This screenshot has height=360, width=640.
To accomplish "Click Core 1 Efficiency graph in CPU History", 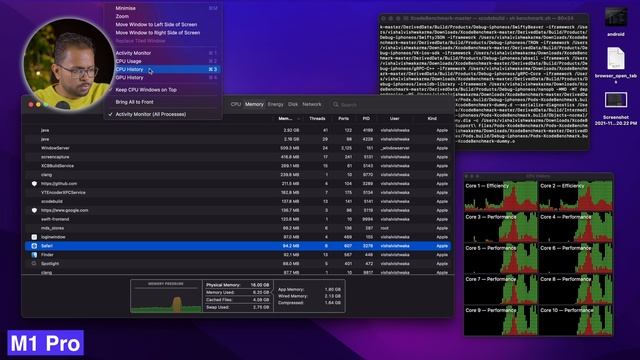I will pos(501,196).
